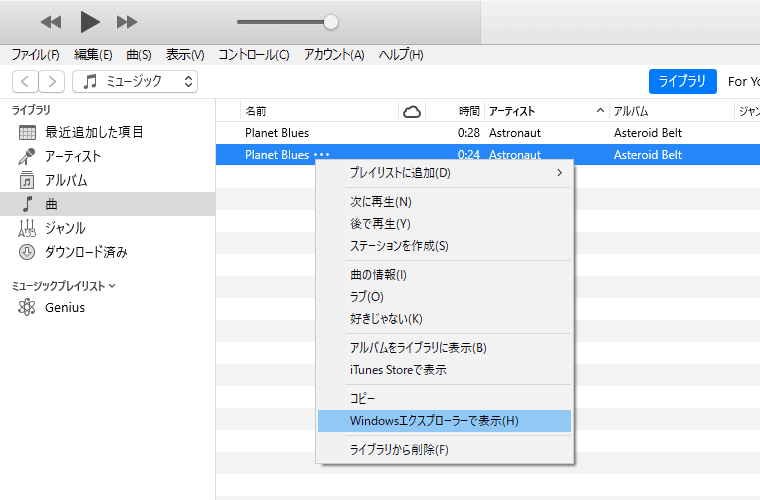The image size is (760, 500).
Task: Click the album icon in the sidebar
Action: tap(27, 180)
